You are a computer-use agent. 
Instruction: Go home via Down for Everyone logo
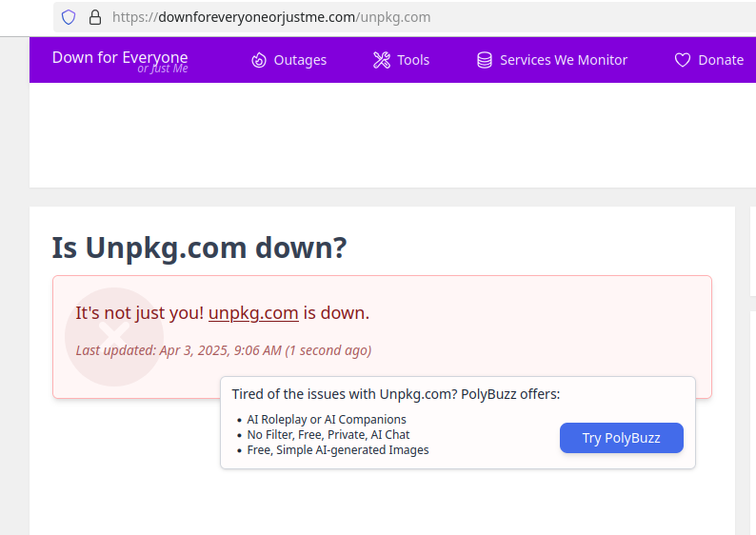click(x=120, y=61)
